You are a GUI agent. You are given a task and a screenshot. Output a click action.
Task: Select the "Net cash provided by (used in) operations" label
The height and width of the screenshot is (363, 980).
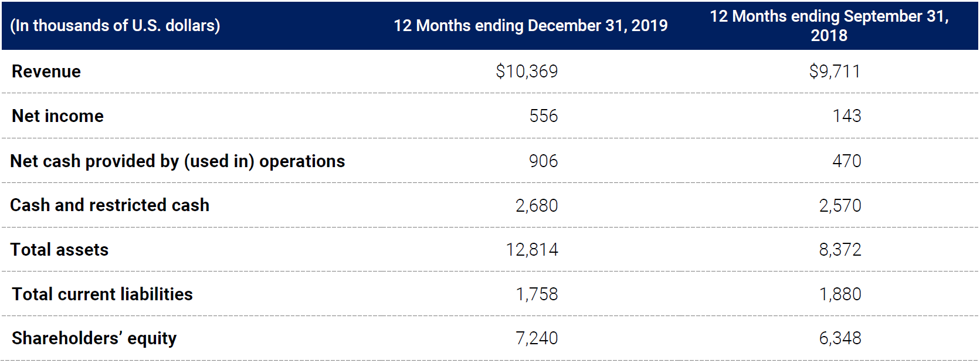(178, 161)
